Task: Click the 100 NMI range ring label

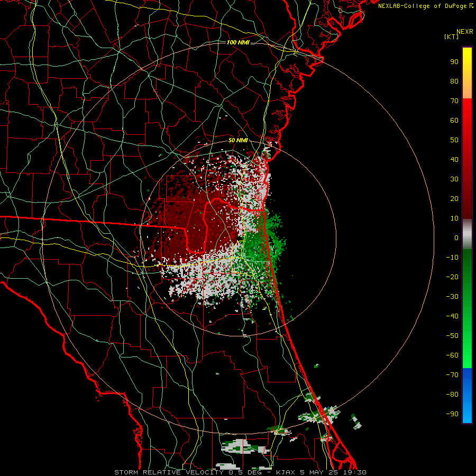Action: 238,42
